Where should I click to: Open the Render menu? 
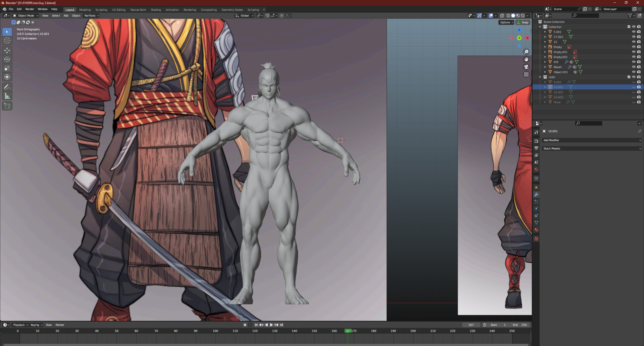pyautogui.click(x=30, y=9)
